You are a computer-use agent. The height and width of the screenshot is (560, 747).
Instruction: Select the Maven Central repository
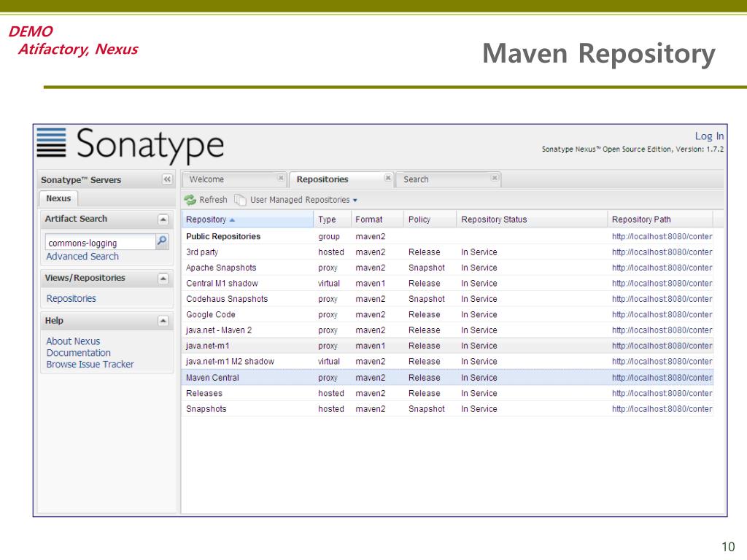click(447, 378)
